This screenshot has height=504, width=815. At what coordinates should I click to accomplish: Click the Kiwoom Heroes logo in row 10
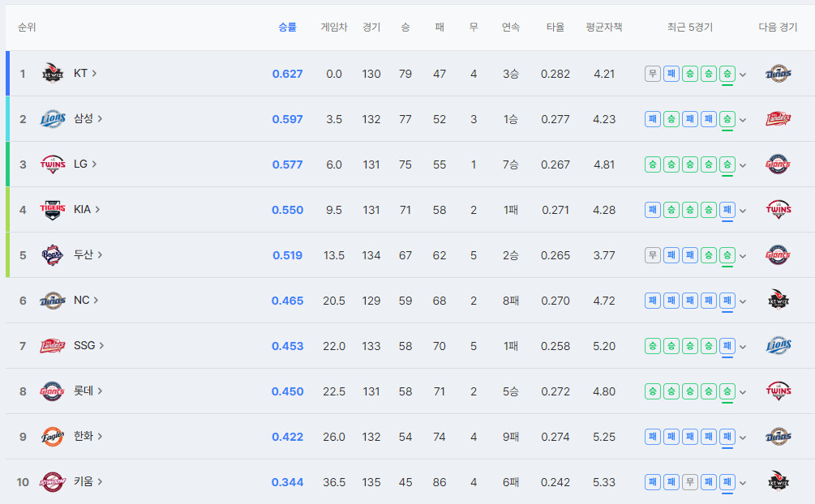pyautogui.click(x=53, y=481)
